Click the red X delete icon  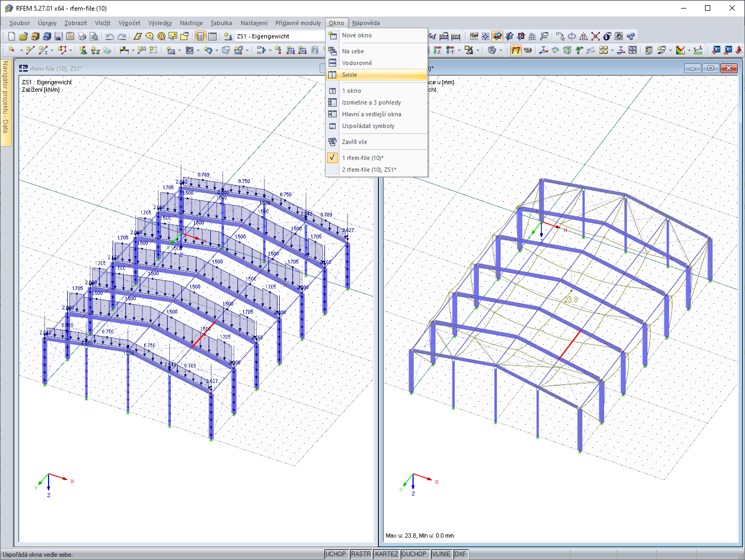(596, 36)
